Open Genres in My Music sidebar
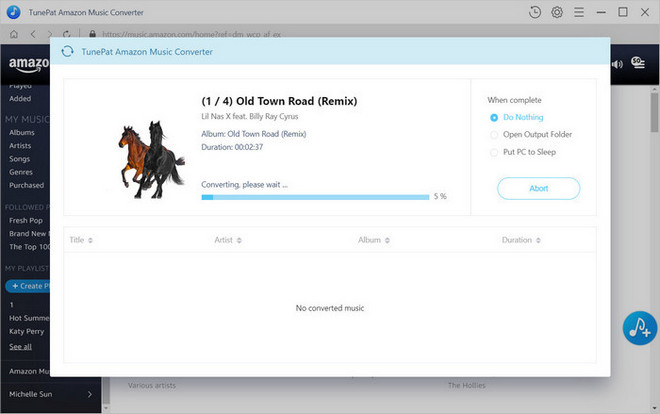The image size is (660, 414). [21, 172]
